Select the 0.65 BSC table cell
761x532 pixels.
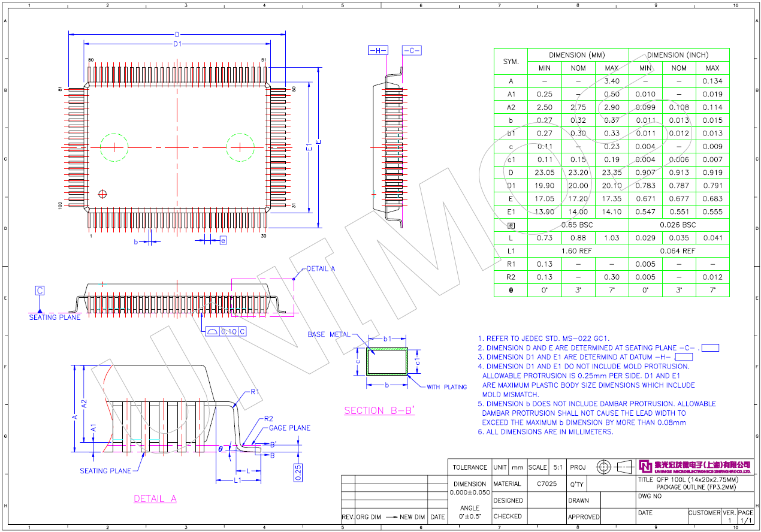(x=577, y=225)
